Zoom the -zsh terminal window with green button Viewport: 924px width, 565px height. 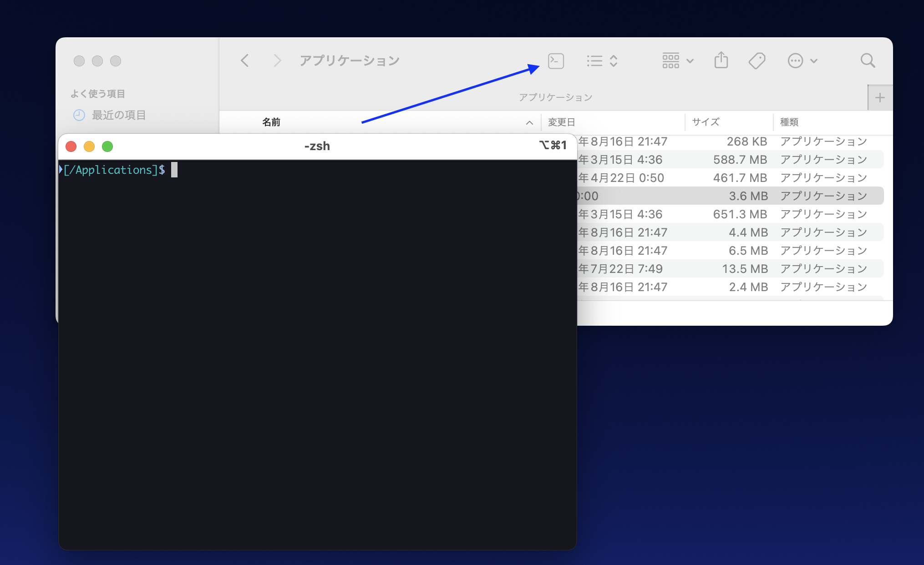point(107,146)
